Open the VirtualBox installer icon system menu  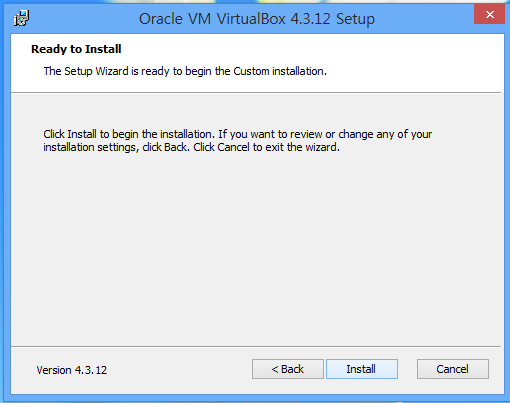tap(21, 18)
